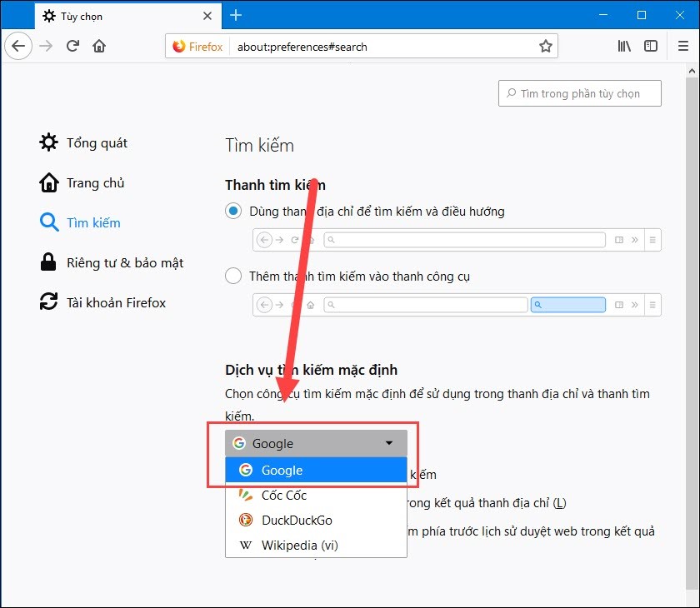This screenshot has height=608, width=700.
Task: Bookmark the page with the star icon
Action: coord(546,46)
